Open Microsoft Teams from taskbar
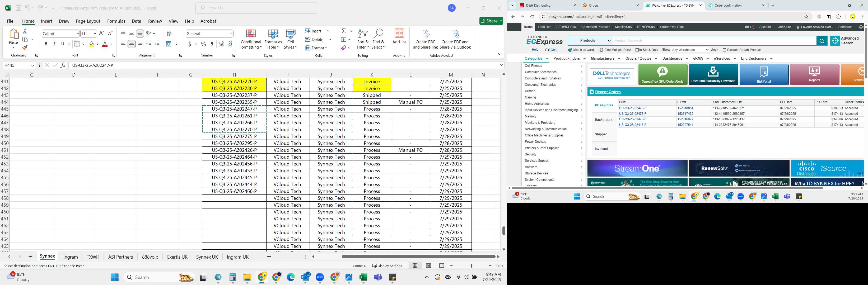 point(378,277)
